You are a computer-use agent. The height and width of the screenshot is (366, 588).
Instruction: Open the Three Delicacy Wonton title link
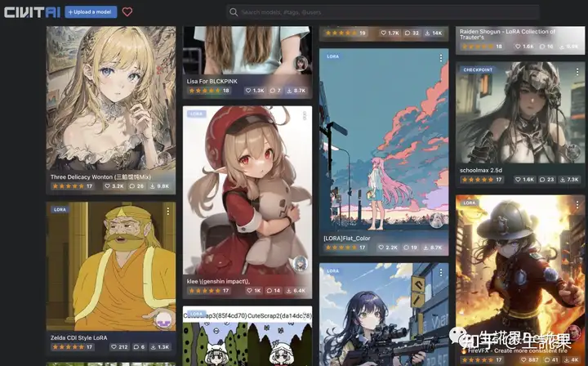point(100,177)
